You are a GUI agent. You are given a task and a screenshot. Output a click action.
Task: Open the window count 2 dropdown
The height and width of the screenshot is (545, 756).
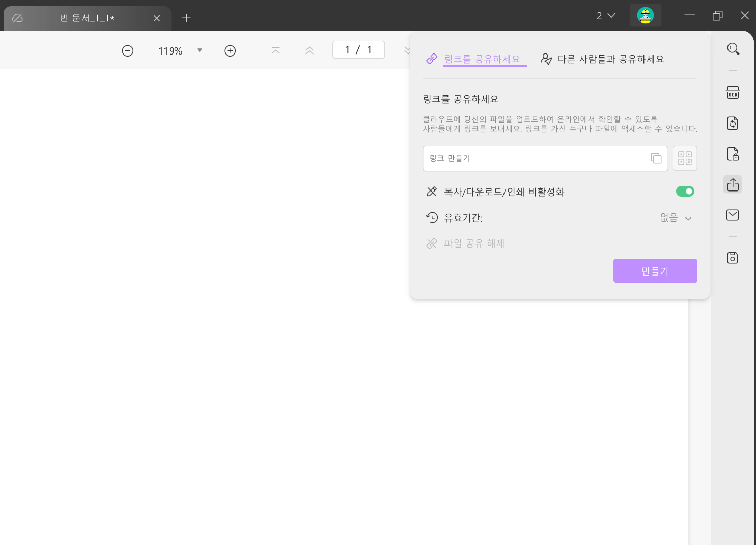coord(606,16)
